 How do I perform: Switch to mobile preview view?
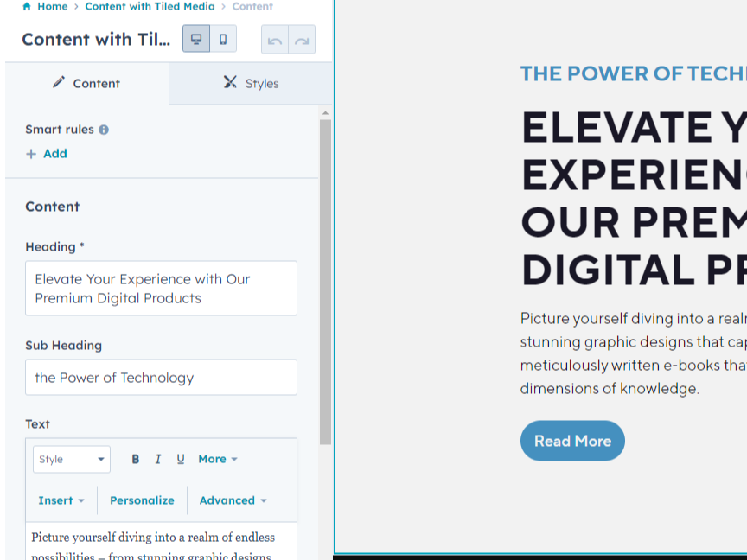coord(223,40)
